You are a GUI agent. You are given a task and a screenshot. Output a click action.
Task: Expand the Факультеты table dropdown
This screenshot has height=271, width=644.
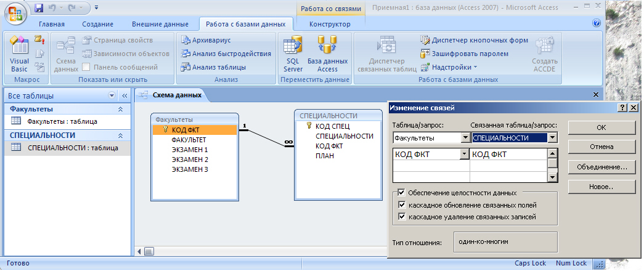coord(465,138)
